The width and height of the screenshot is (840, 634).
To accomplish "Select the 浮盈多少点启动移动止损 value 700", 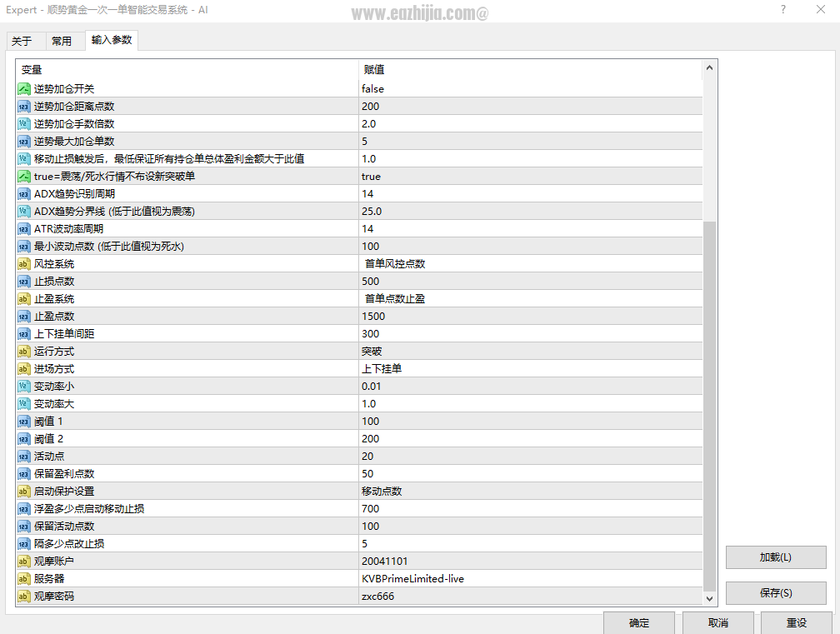I will pyautogui.click(x=370, y=509).
